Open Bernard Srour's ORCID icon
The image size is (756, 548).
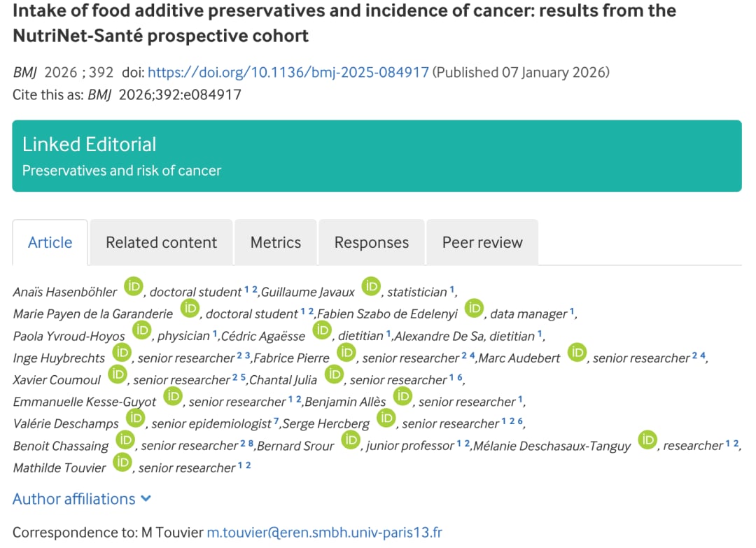(350, 440)
